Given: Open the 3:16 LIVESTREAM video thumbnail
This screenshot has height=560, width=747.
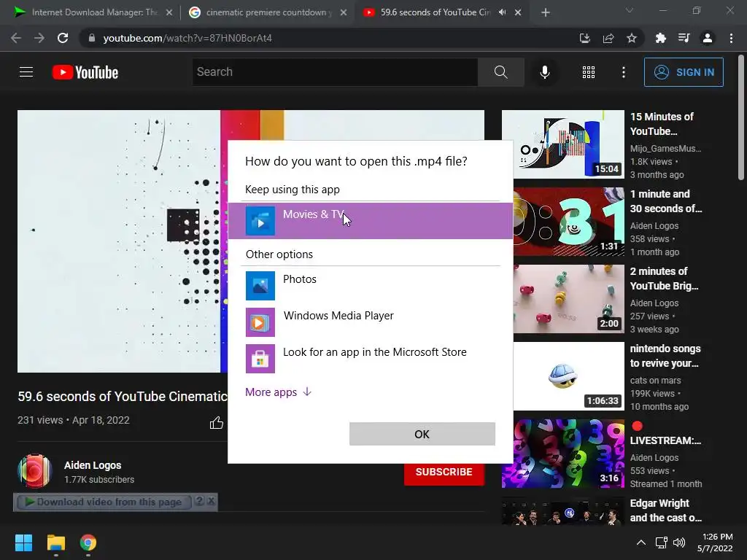Looking at the screenshot, I should coord(569,454).
